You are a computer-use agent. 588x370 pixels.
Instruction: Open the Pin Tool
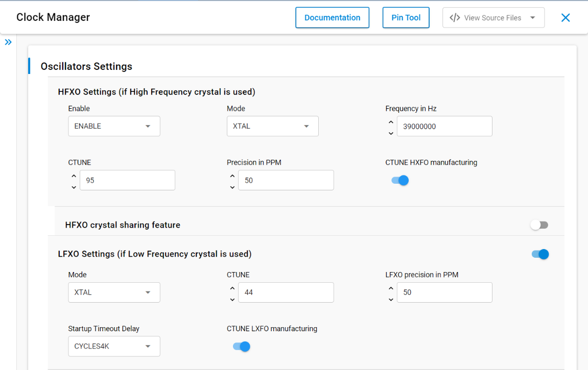406,18
